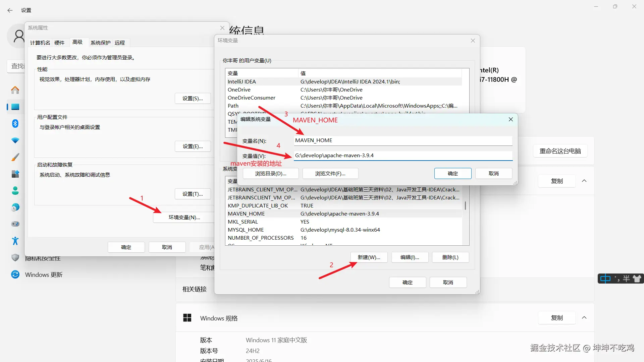Viewport: 644px width, 362px height.
Task: Click 浏览目录(D)... button
Action: click(270, 174)
